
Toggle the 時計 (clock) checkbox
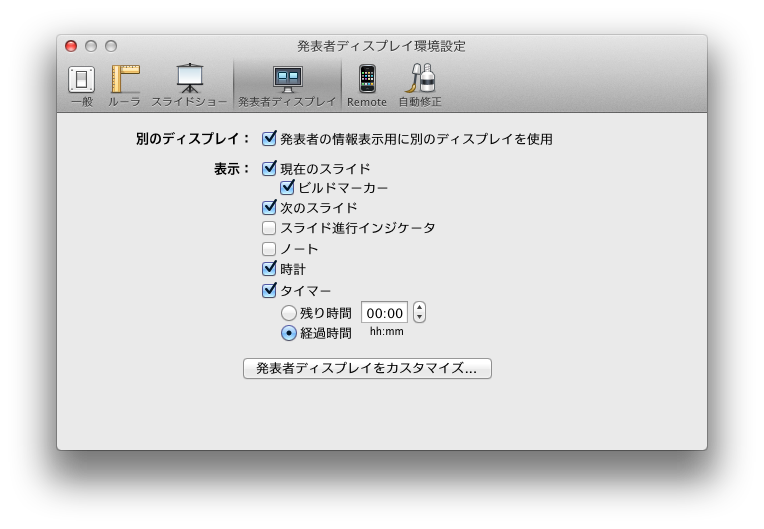tap(269, 268)
